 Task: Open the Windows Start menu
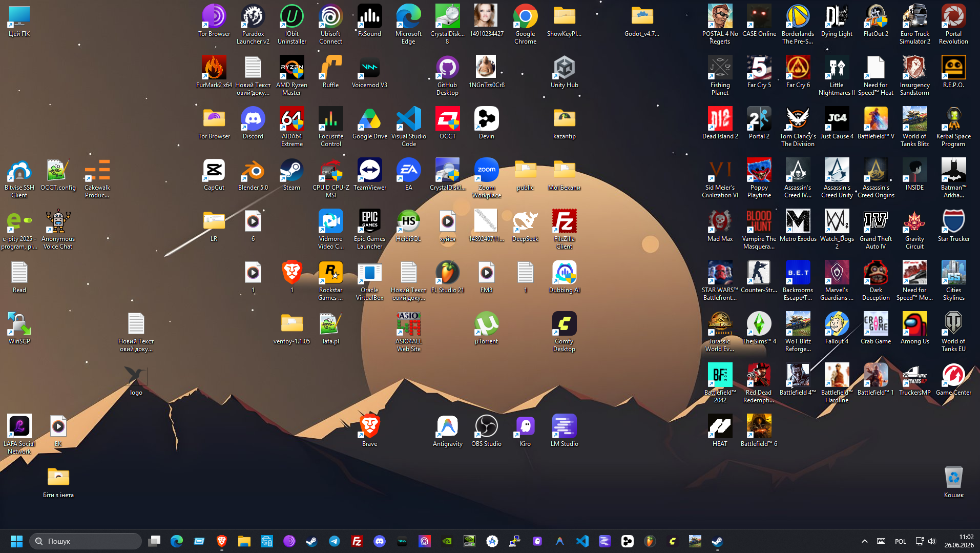click(16, 541)
